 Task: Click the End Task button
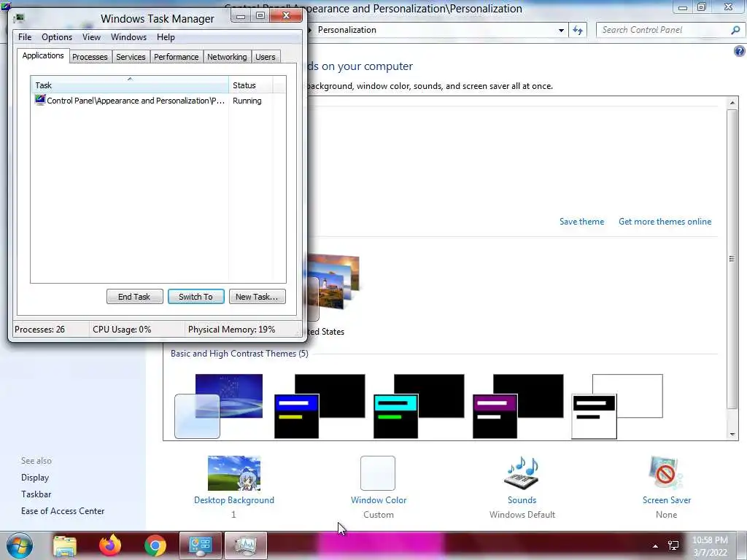[135, 297]
